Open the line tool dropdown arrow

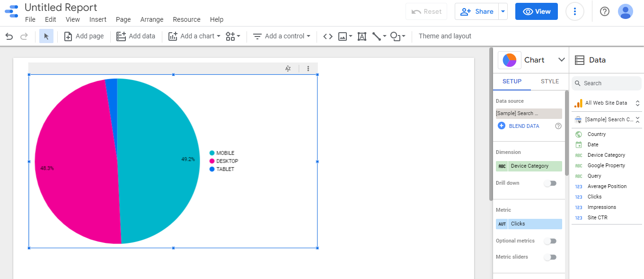(385, 36)
